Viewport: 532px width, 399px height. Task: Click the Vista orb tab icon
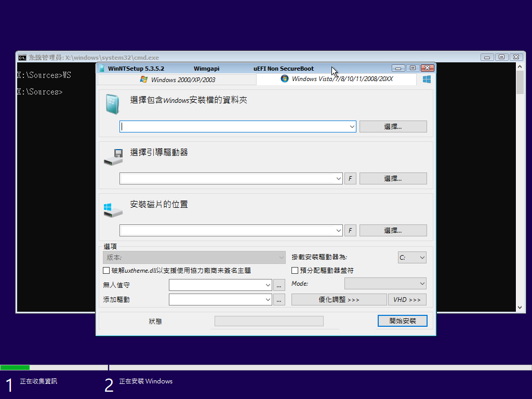coord(285,79)
